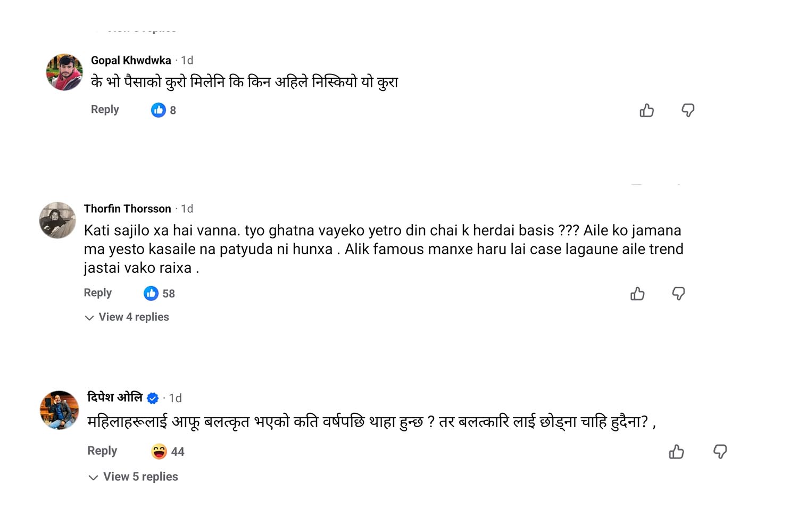The height and width of the screenshot is (532, 798).
Task: Thumbs up Thorfin Thorsson's comment
Action: click(637, 294)
